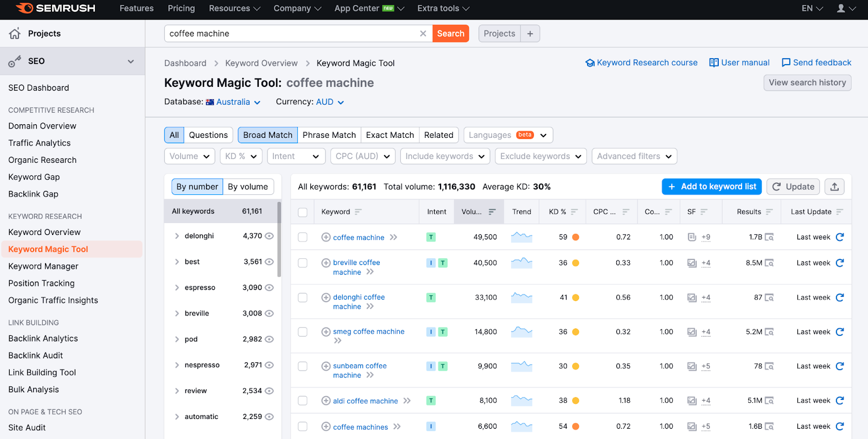Screen dimensions: 868x439
Task: Click the keyword groups panel scrollbar
Action: [x=279, y=239]
